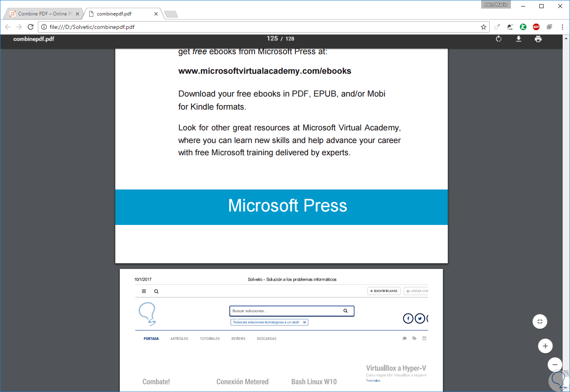The height and width of the screenshot is (392, 570).
Task: Click the Twitter icon on the Solvetic page
Action: coord(420,319)
